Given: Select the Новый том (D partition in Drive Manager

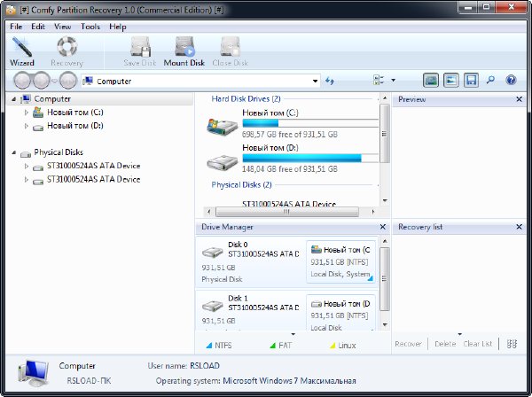Looking at the screenshot, I should 341,313.
